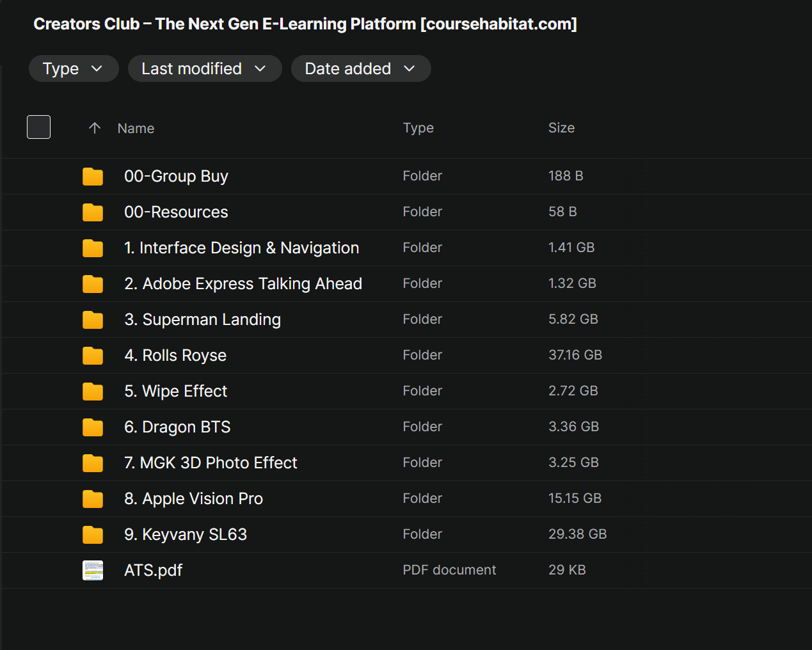Screen dimensions: 812x650
Task: Click the sort direction arrow beside Name
Action: click(95, 128)
